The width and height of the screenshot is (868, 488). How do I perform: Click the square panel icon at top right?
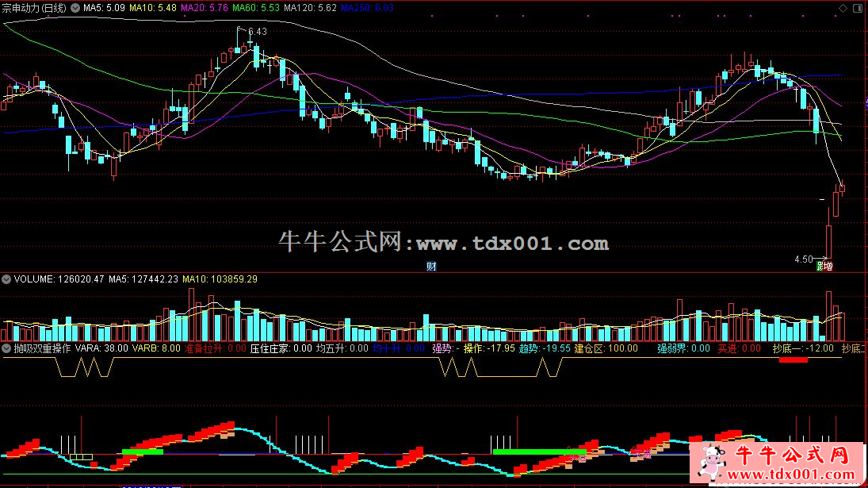858,8
